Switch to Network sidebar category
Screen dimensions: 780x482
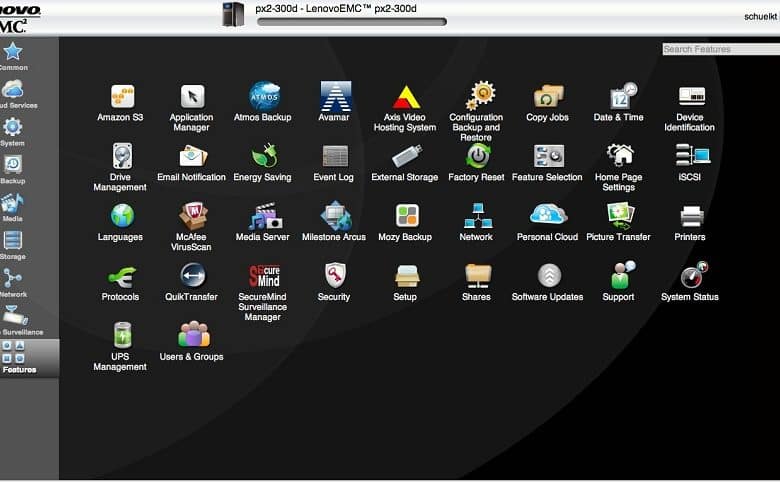13,284
